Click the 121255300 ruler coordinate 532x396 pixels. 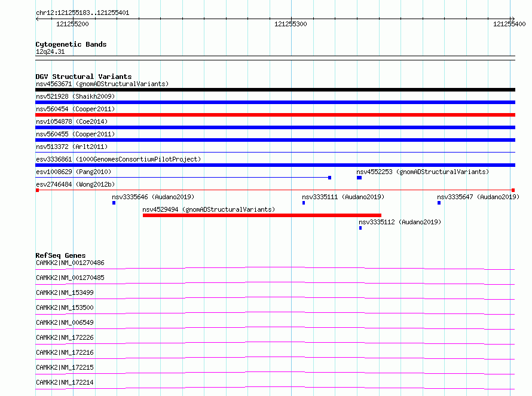pyautogui.click(x=291, y=24)
